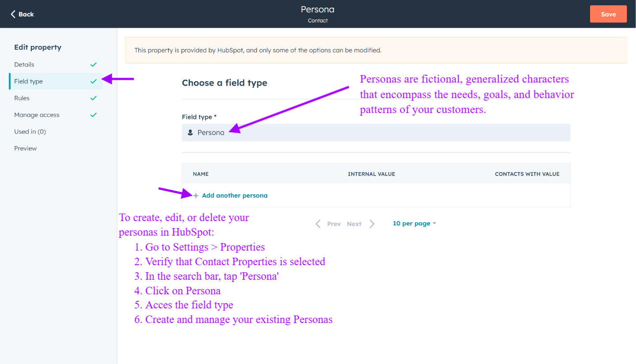Click the Back arrow icon

12,14
